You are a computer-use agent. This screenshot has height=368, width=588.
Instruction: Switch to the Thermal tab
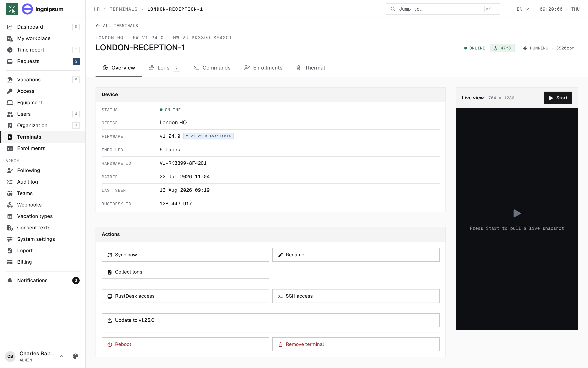pos(311,68)
